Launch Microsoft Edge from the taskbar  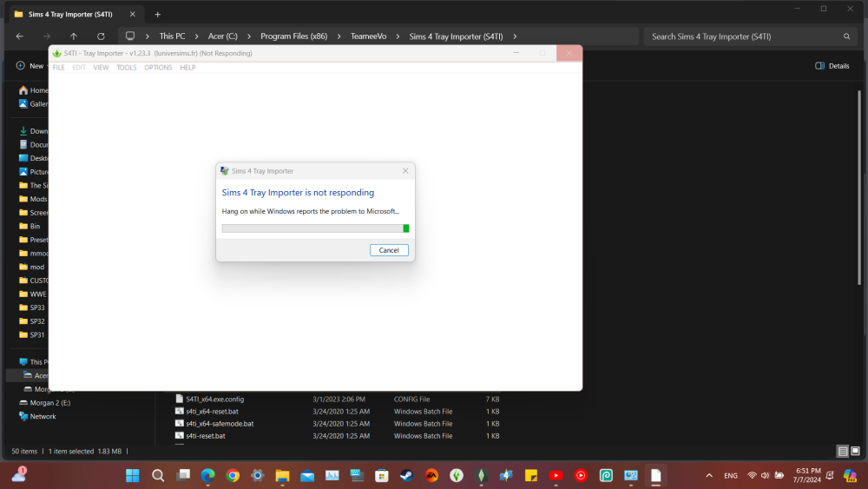point(207,475)
